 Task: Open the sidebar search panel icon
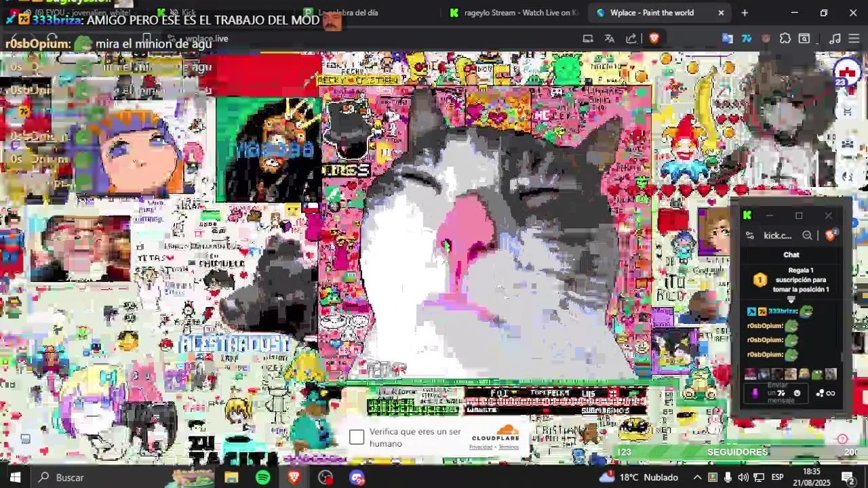click(x=804, y=39)
